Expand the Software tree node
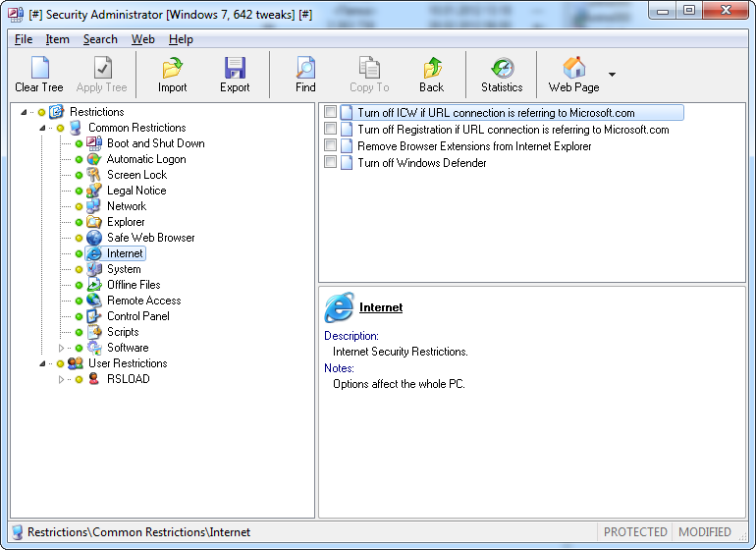The height and width of the screenshot is (550, 756). 61,348
